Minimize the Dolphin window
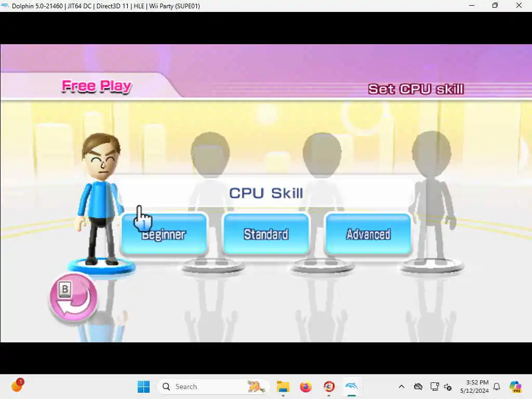Viewport: 532px width, 399px height. [x=472, y=5]
